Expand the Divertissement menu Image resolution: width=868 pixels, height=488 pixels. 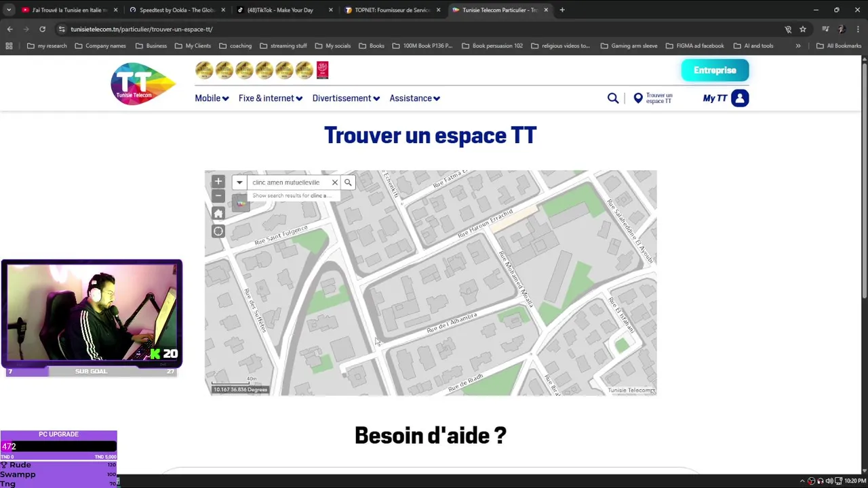tap(346, 98)
